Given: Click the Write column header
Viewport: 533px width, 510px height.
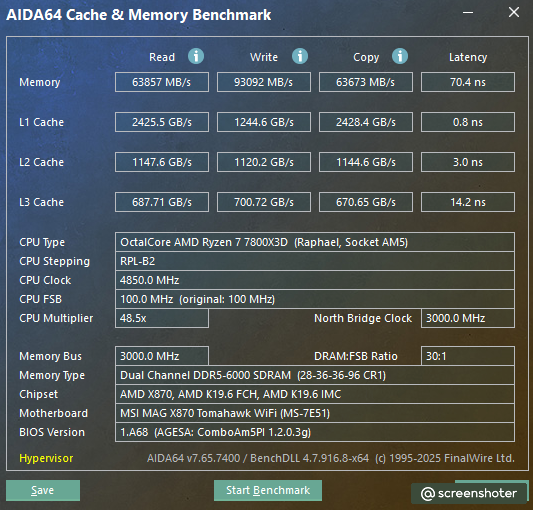Looking at the screenshot, I should coord(264,57).
